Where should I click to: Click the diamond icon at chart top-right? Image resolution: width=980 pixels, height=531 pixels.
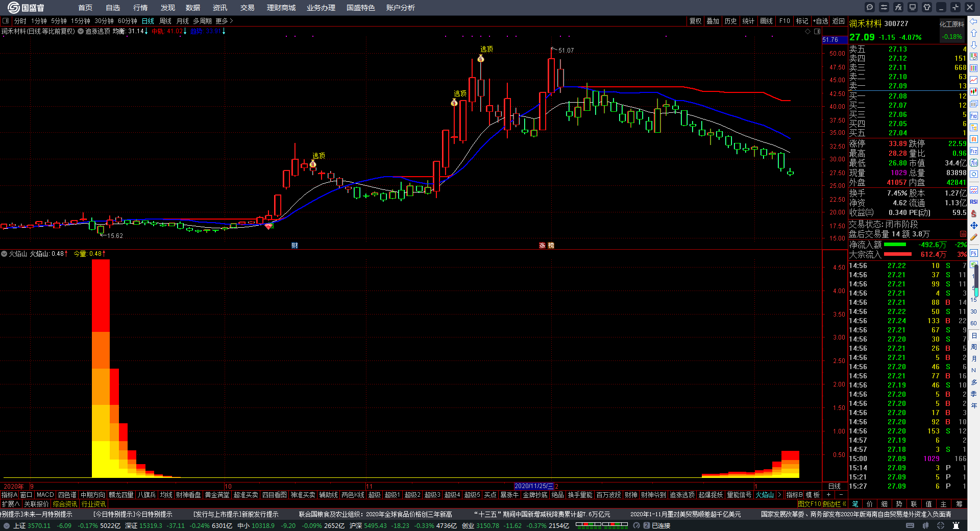(x=807, y=32)
